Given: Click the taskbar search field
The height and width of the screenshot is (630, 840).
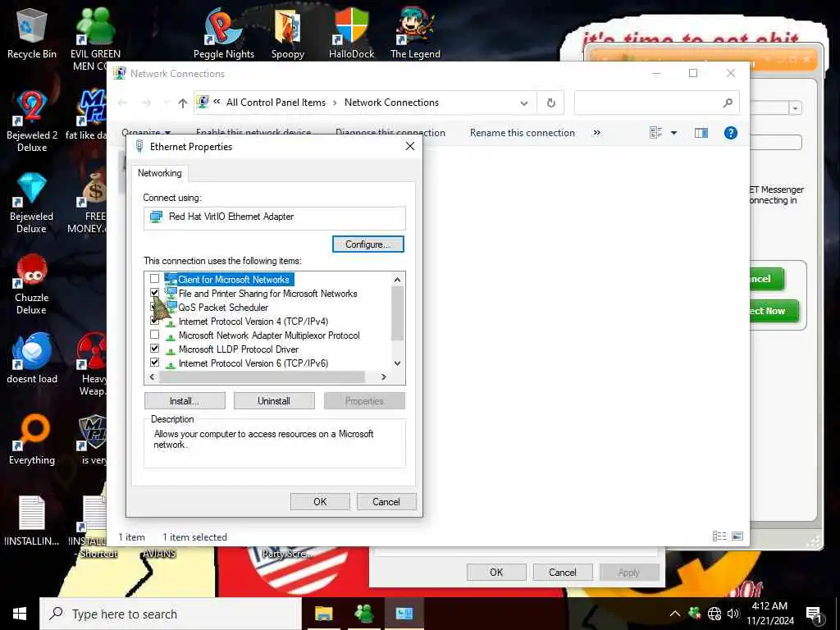Looking at the screenshot, I should (171, 614).
